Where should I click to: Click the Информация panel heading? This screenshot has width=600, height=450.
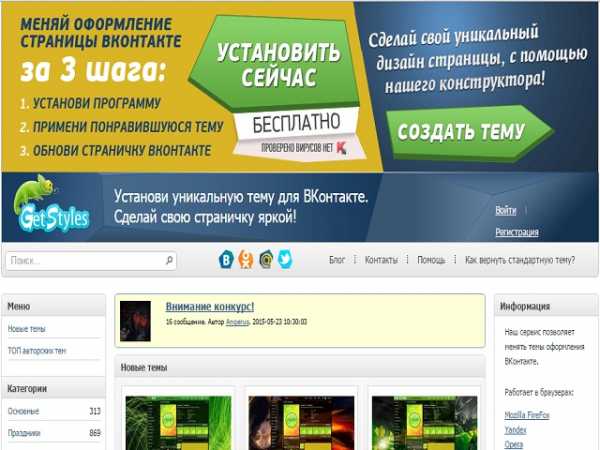click(525, 307)
